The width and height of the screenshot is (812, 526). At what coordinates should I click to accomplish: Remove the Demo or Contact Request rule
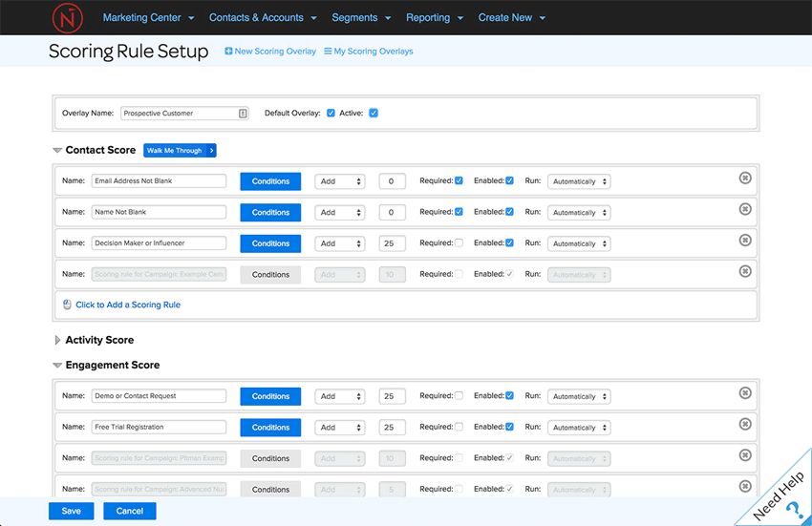745,392
